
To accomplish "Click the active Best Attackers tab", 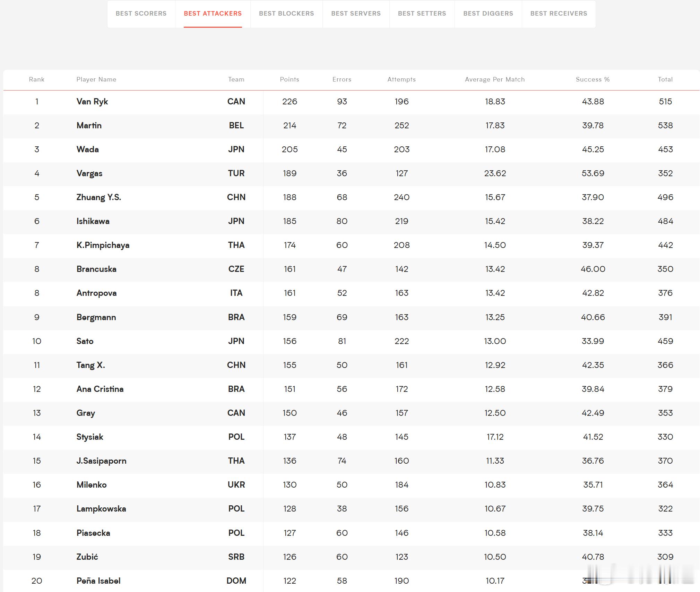I will tap(213, 14).
